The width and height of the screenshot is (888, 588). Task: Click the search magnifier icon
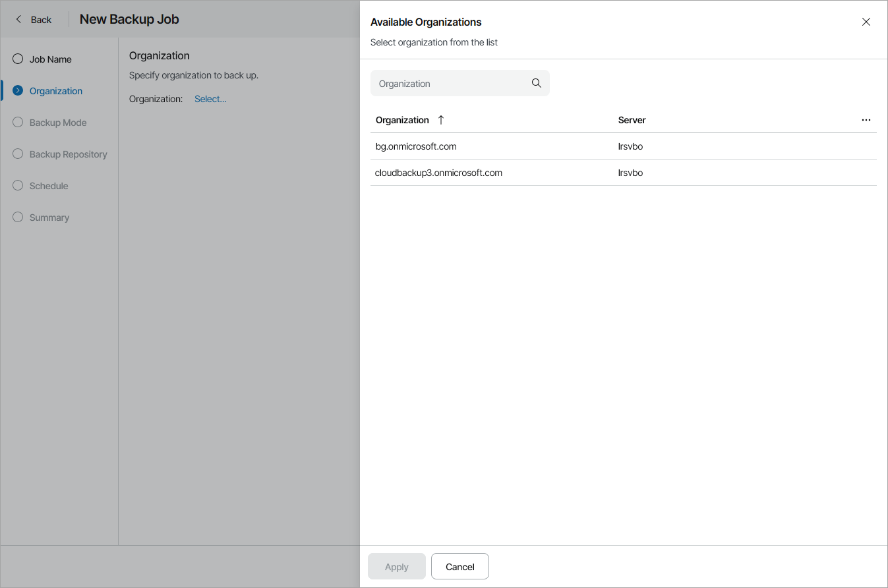pos(536,83)
